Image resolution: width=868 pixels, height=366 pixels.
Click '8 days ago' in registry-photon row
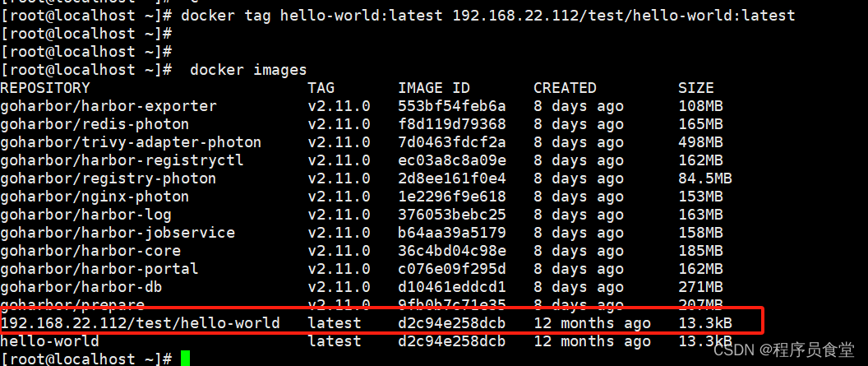point(579,178)
